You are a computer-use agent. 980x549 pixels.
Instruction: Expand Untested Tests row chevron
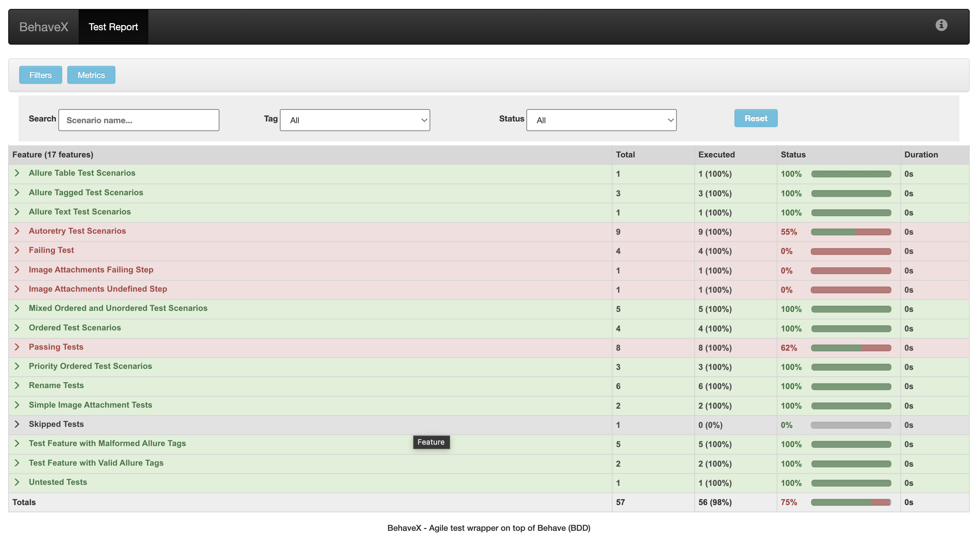(x=17, y=482)
